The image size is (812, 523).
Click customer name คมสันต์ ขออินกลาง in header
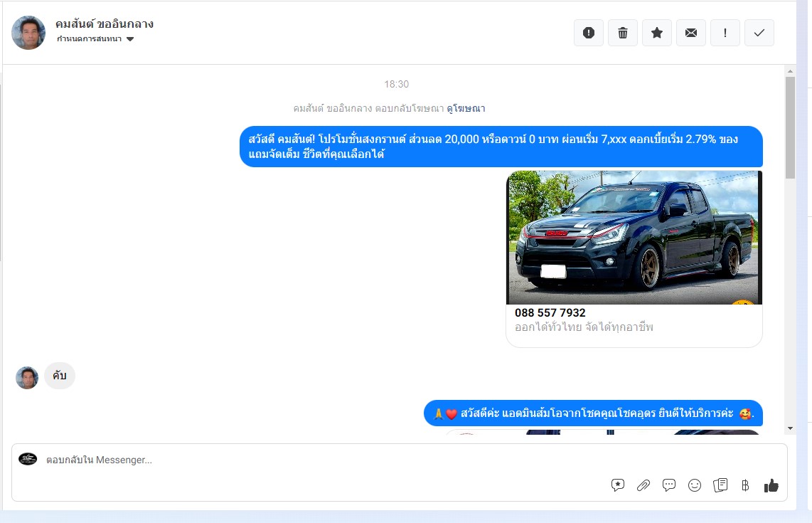105,24
